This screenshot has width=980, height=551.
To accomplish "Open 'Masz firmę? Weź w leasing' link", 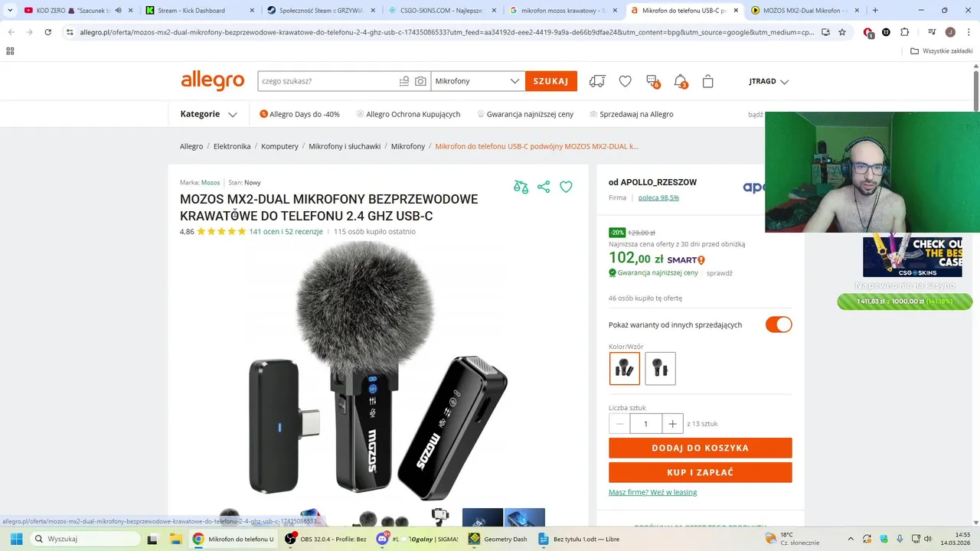I will (652, 492).
